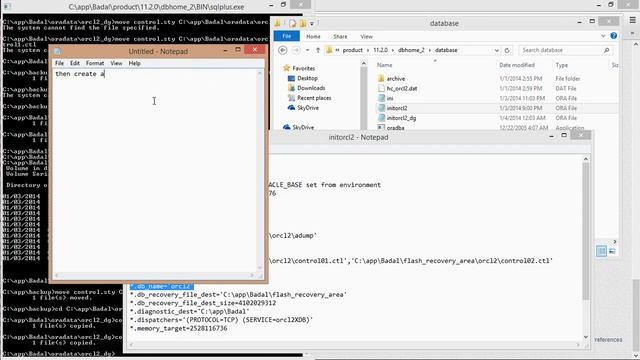Refresh the database folder view
Viewport: 640px width, 360px height.
click(507, 50)
